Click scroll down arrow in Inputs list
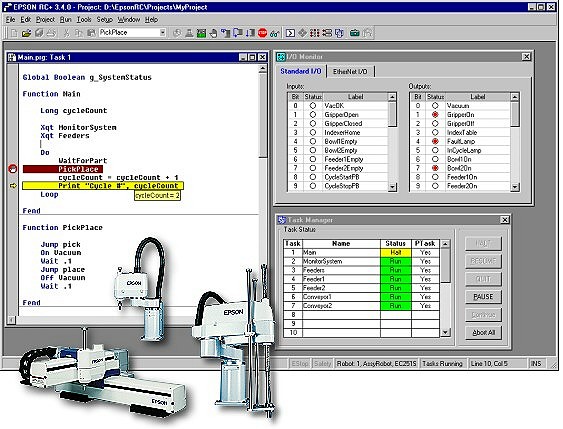The width and height of the screenshot is (563, 429). pyautogui.click(x=392, y=187)
